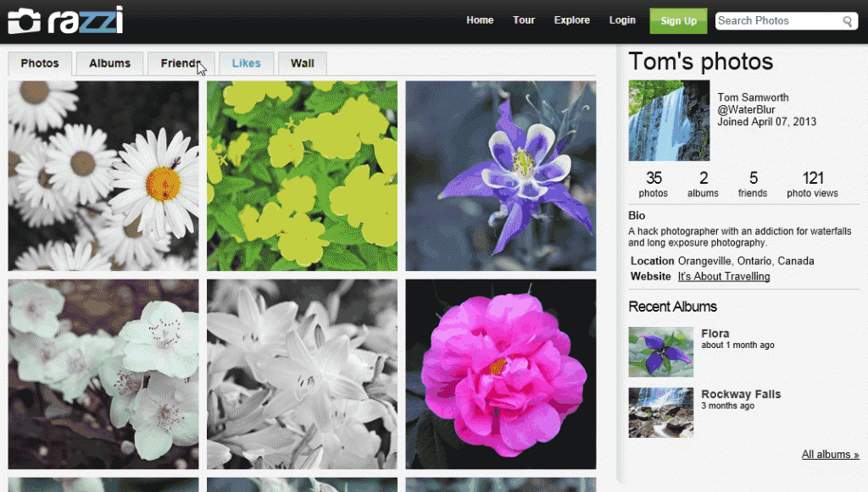Open the Rockway Falls album thumbnail
The height and width of the screenshot is (492, 868).
tap(660, 412)
